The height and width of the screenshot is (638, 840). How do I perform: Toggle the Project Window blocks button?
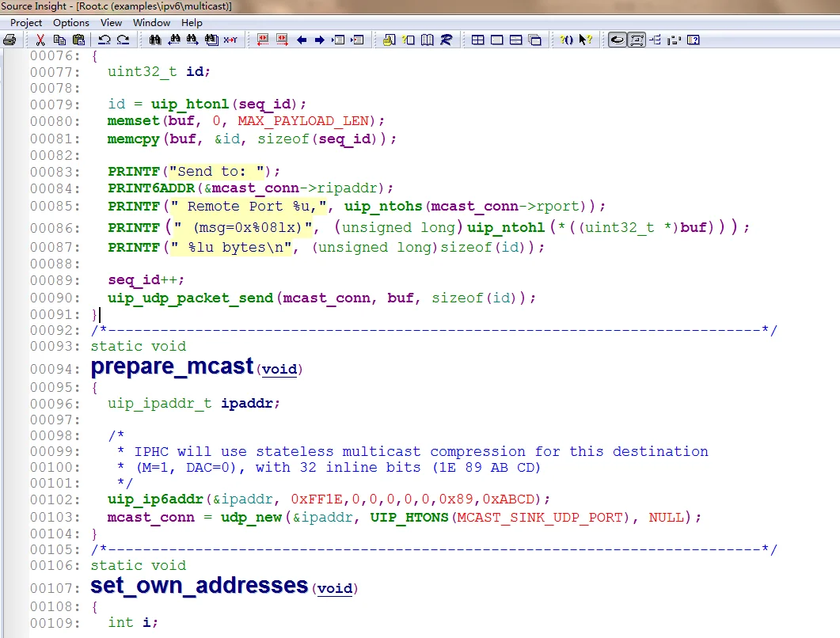click(x=674, y=40)
